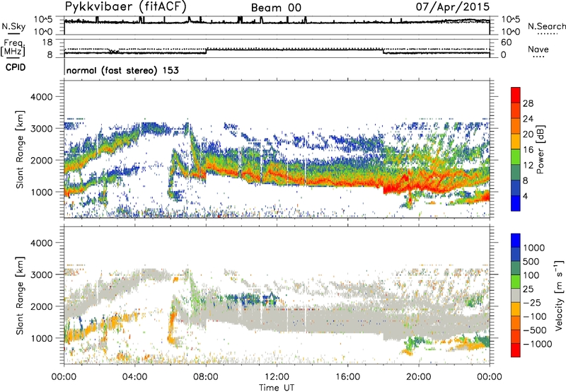Screen dimensions: 566x392
Task: Click 'Slant Range [km]' label of power panel
Action: [x=20, y=149]
